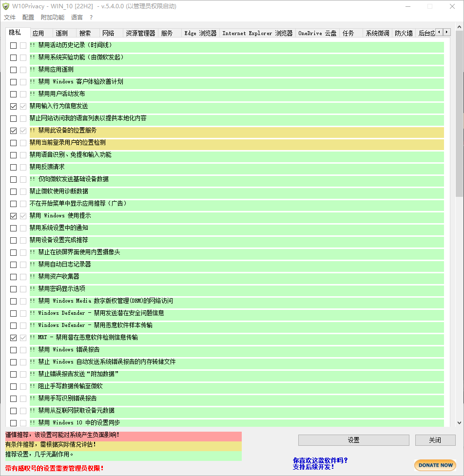464x476 pixels.
Task: Uncheck 禁用此设备的位置服务 checkbox
Action: (13, 131)
